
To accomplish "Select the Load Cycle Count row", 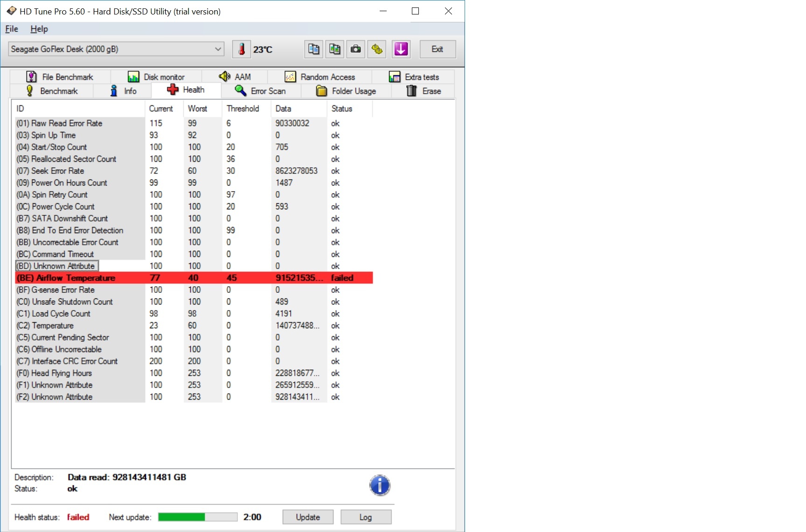I will pyautogui.click(x=194, y=314).
